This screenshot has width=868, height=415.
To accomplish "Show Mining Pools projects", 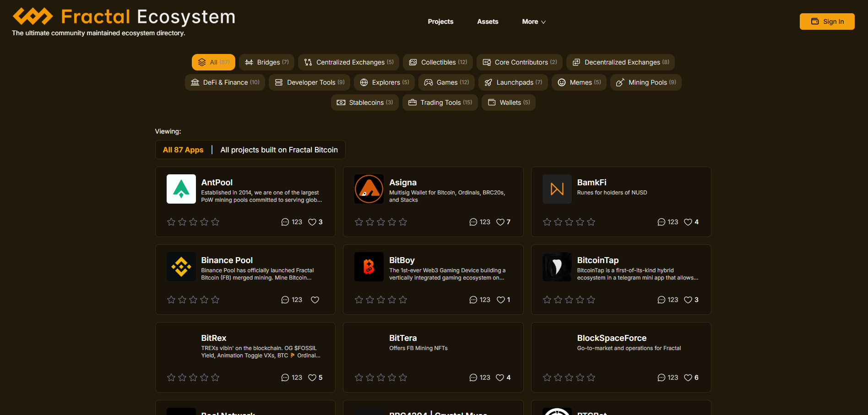I will click(646, 82).
